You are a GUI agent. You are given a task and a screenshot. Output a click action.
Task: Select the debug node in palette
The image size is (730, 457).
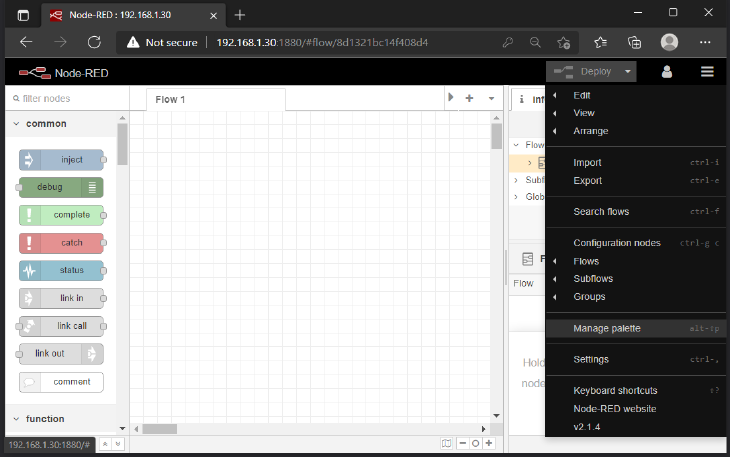(61, 187)
